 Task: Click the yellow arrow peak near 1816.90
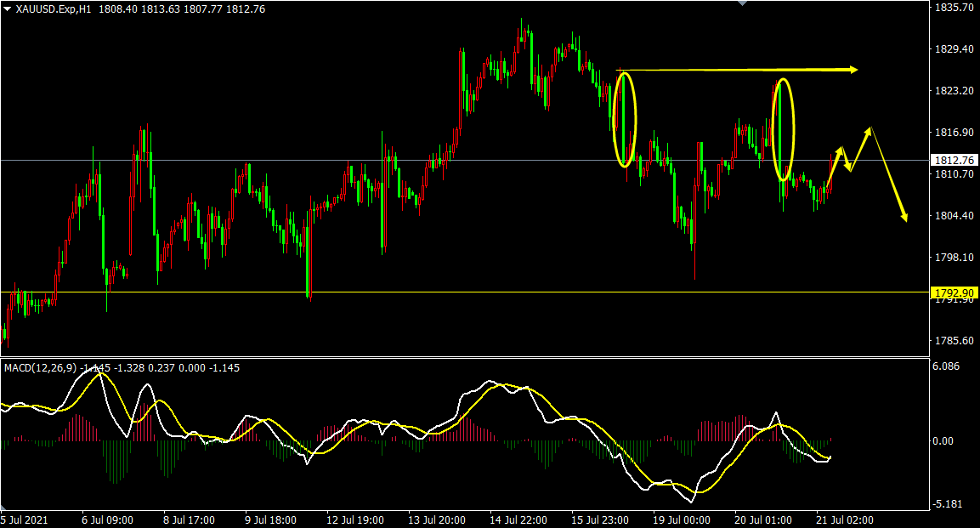870,129
